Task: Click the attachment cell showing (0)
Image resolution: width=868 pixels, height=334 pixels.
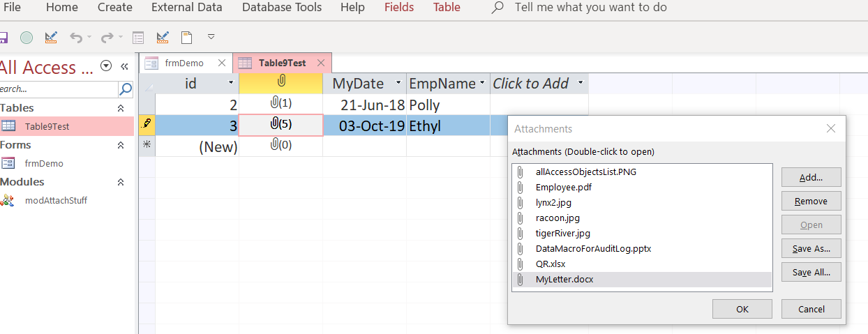Action: click(280, 146)
